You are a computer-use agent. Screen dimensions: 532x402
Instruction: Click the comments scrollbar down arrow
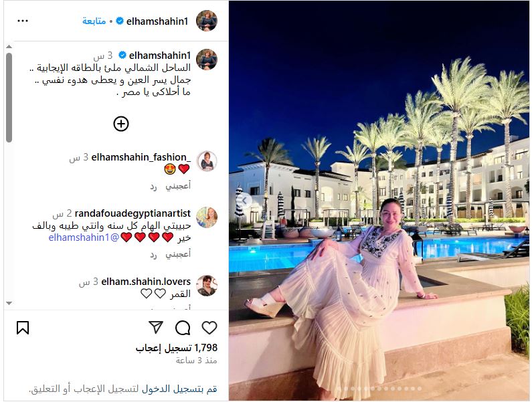click(x=9, y=303)
